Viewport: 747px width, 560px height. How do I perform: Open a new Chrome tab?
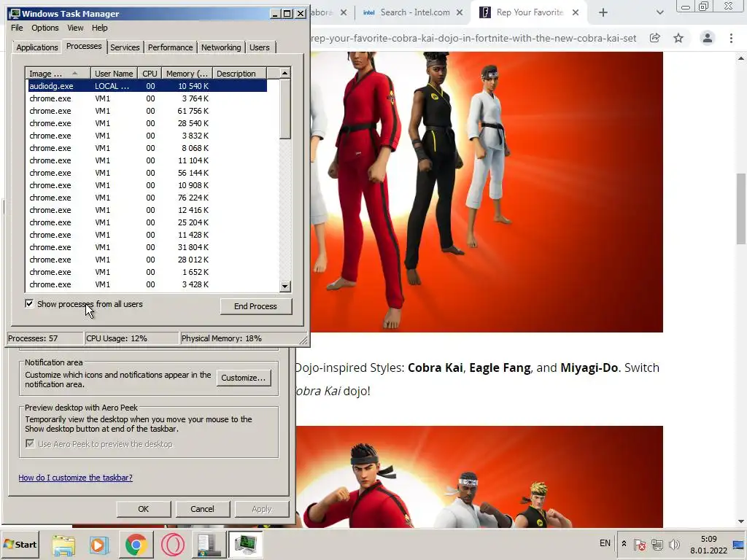[603, 13]
